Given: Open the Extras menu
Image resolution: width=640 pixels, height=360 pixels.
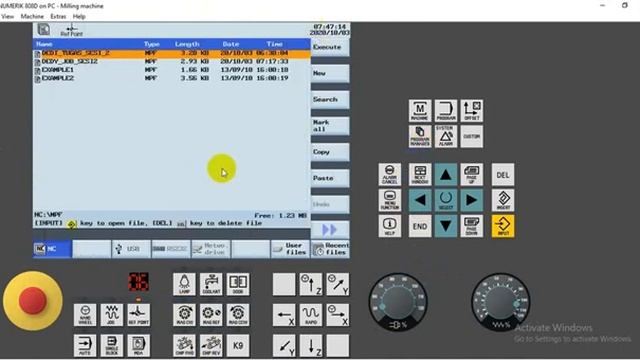Looking at the screenshot, I should (58, 16).
